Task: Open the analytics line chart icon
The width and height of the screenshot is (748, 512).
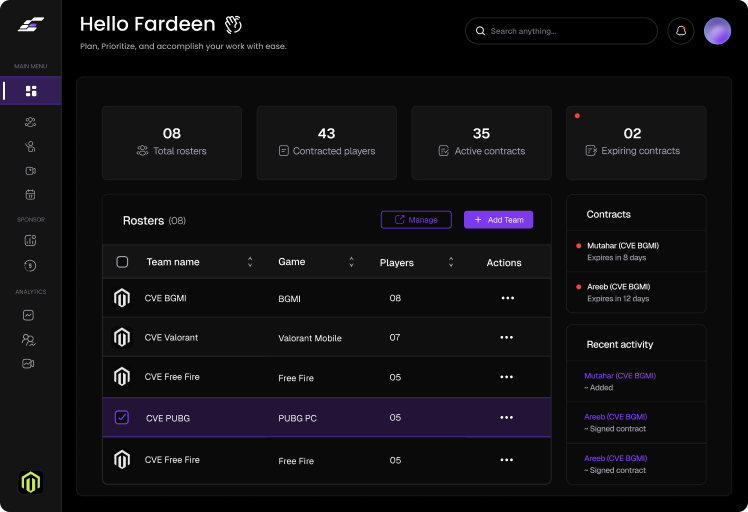Action: pos(28,315)
